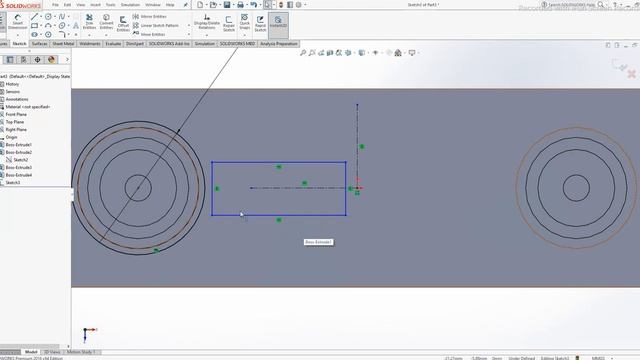Screen dimensions: 640x360
Task: Select the Spline sketch tool
Action: 62,16
